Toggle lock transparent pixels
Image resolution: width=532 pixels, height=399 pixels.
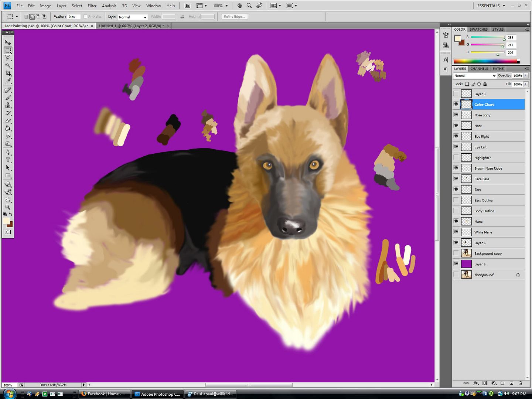[x=467, y=84]
